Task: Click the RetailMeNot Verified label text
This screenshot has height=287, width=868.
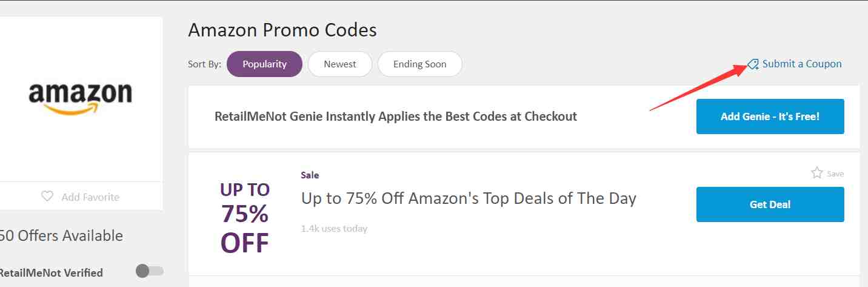Action: coord(52,272)
